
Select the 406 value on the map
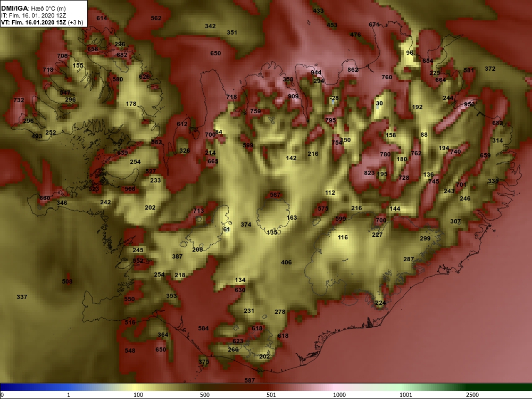pos(286,262)
